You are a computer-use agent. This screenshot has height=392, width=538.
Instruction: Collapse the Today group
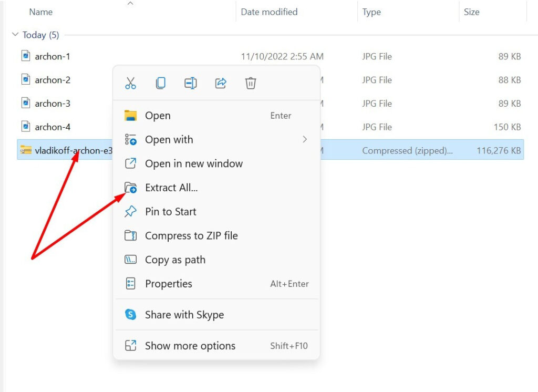[14, 35]
